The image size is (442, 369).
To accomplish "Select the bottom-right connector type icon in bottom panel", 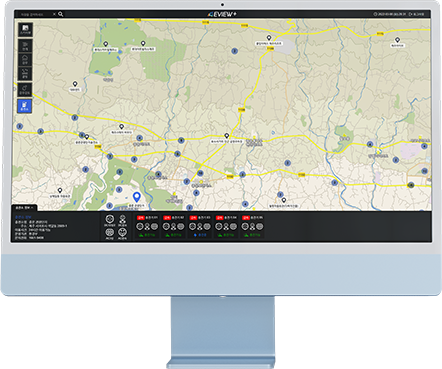I will pos(122,234).
